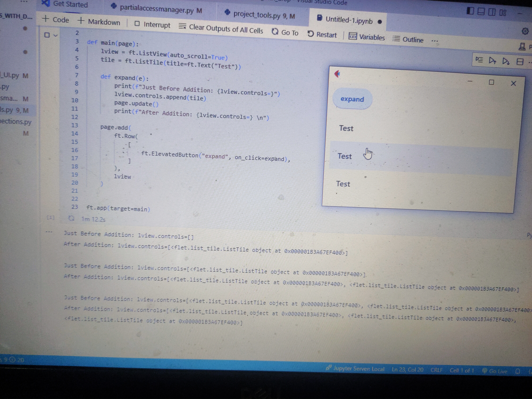
Task: Open Jupyter Server Local status item
Action: click(355, 368)
